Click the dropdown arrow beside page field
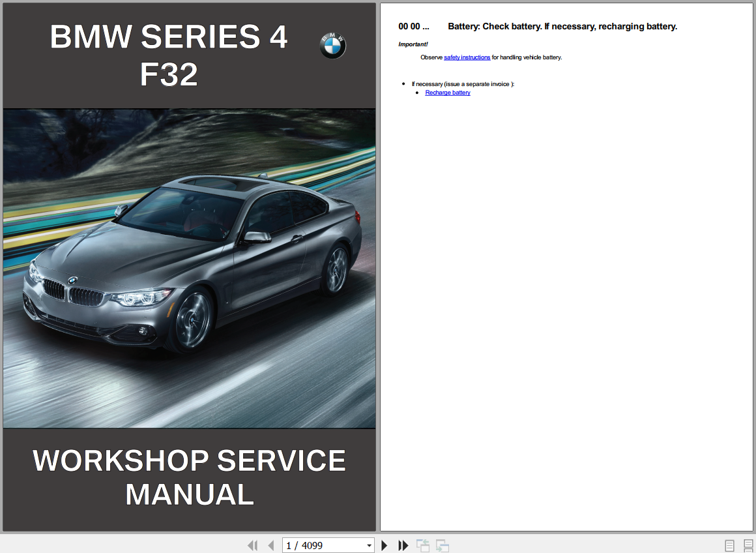The image size is (756, 553). [x=368, y=545]
